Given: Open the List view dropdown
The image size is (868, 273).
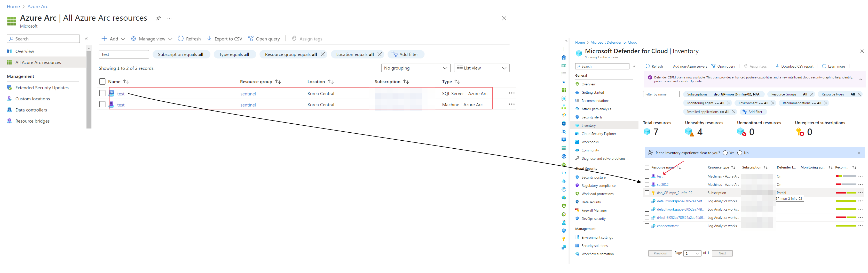Looking at the screenshot, I should point(482,68).
